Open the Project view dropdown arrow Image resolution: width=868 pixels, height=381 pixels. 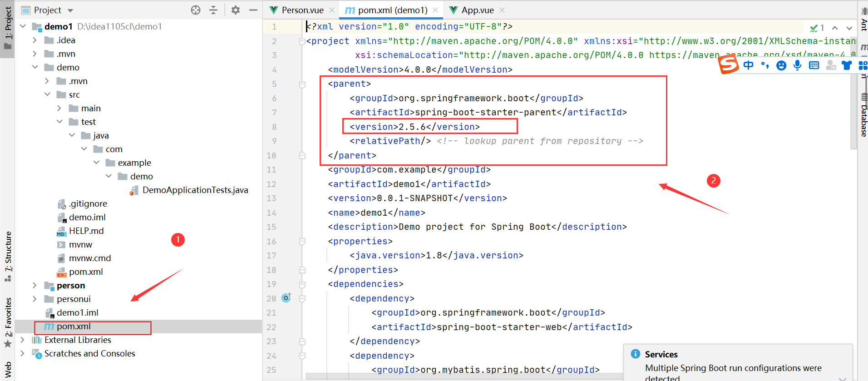[x=70, y=10]
